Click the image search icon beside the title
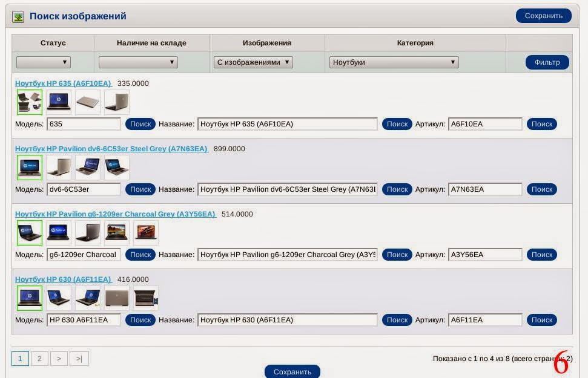Image resolution: width=588 pixels, height=378 pixels. tap(18, 17)
